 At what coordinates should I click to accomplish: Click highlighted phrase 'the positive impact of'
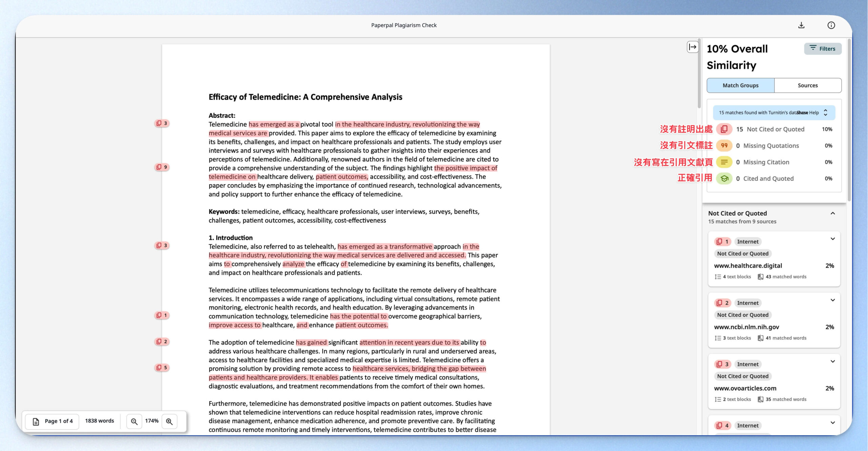click(466, 168)
